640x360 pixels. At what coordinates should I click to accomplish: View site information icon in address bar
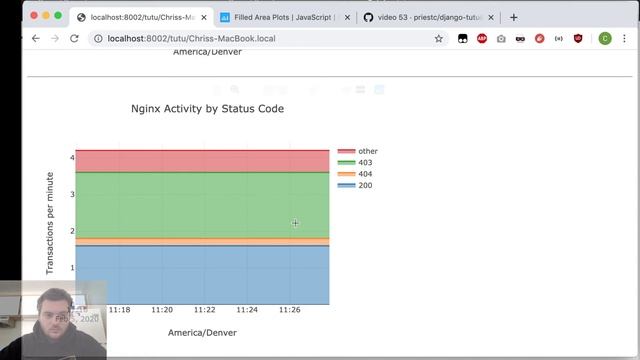[98, 38]
